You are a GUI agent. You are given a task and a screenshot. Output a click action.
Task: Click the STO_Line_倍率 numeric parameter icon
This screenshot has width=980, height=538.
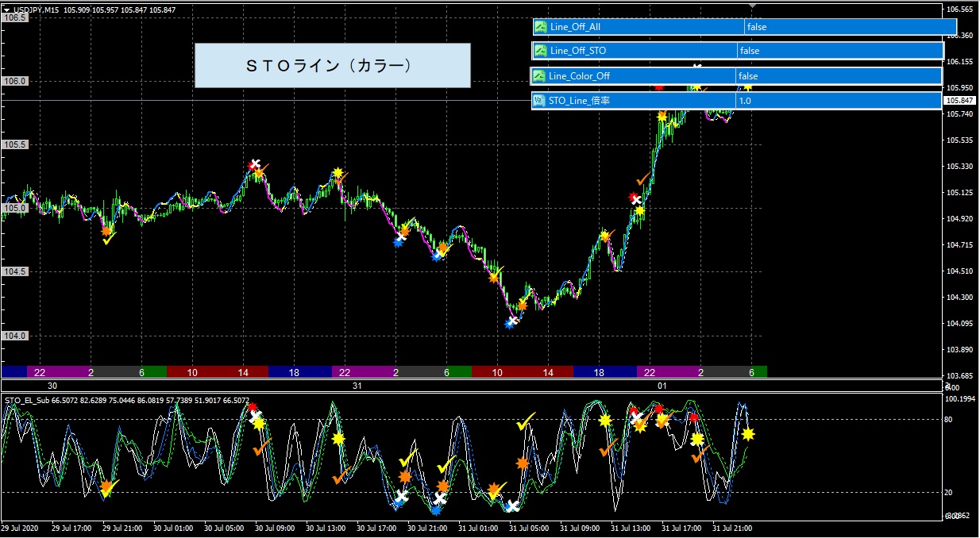(x=539, y=102)
